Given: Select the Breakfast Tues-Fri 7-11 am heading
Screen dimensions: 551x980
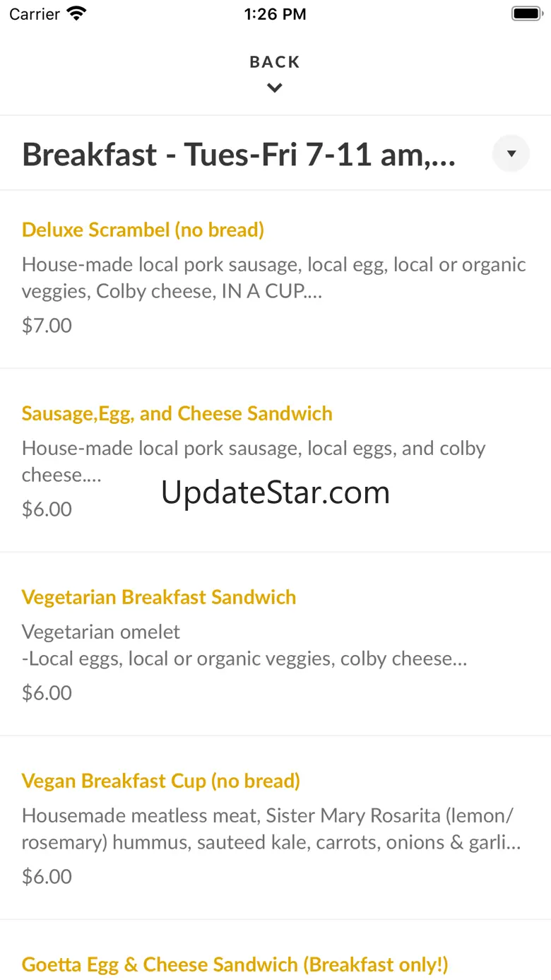Looking at the screenshot, I should (239, 155).
